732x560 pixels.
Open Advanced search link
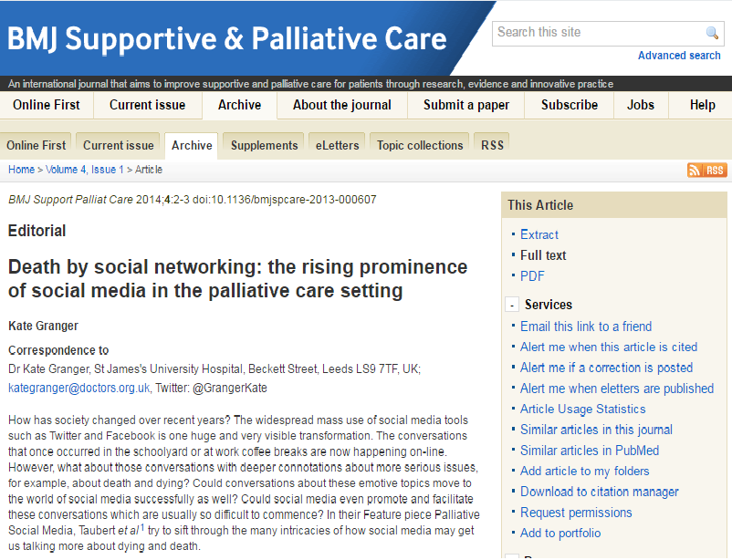pos(679,56)
